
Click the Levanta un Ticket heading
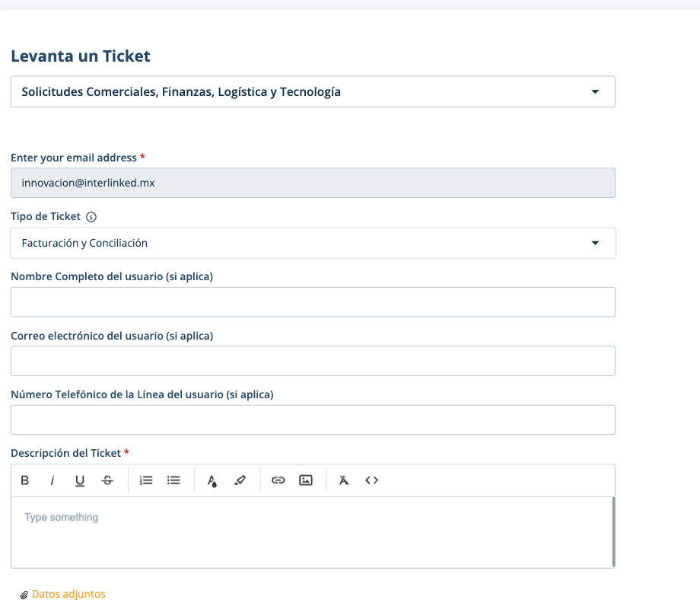coord(81,56)
